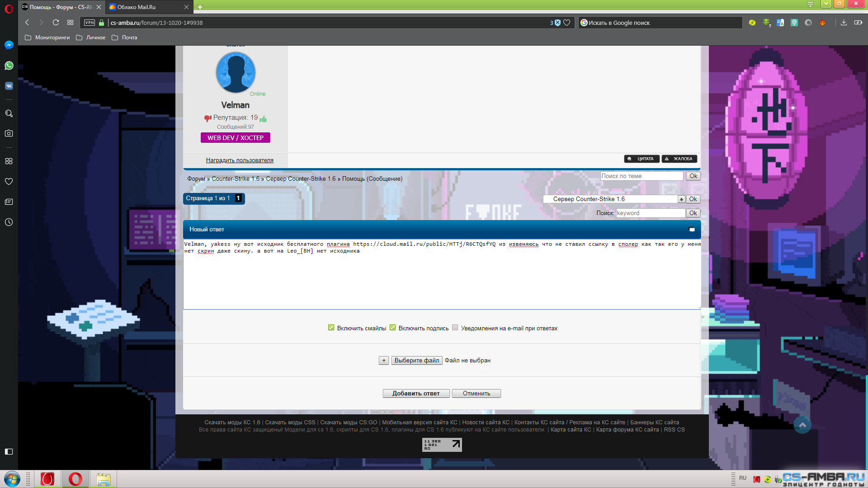Open Facebook Messenger in Opera sidebar
The height and width of the screenshot is (488, 868).
pos(9,45)
